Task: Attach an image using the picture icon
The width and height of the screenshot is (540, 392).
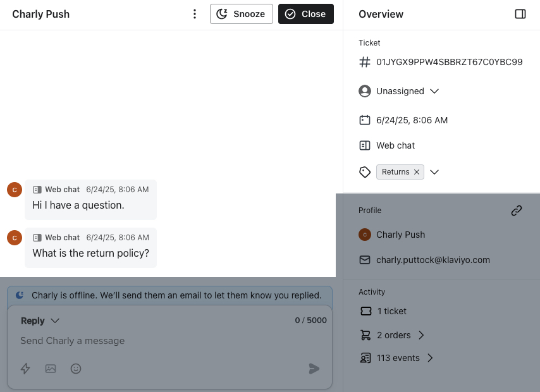Action: (51, 369)
